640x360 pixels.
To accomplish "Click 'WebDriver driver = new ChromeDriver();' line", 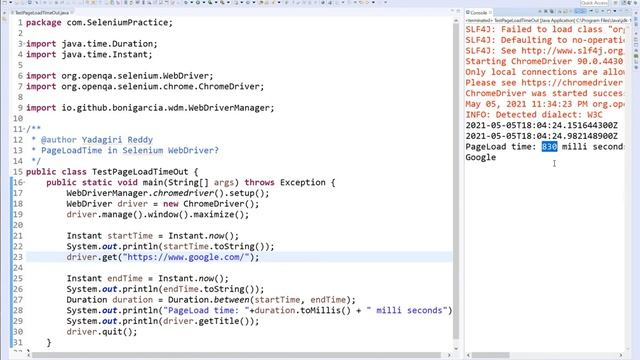I will pos(163,204).
